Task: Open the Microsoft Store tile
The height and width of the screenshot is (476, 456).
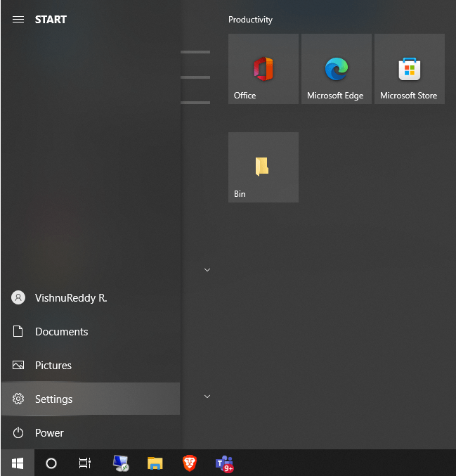Action: click(x=410, y=69)
